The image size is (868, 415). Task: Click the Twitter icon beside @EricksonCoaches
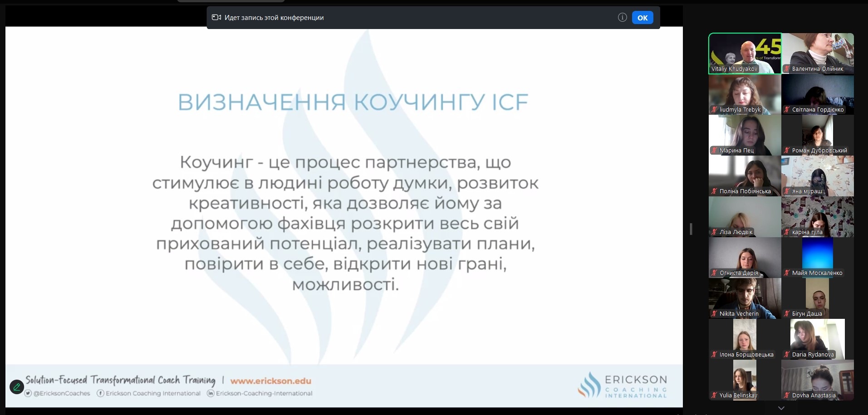(28, 393)
